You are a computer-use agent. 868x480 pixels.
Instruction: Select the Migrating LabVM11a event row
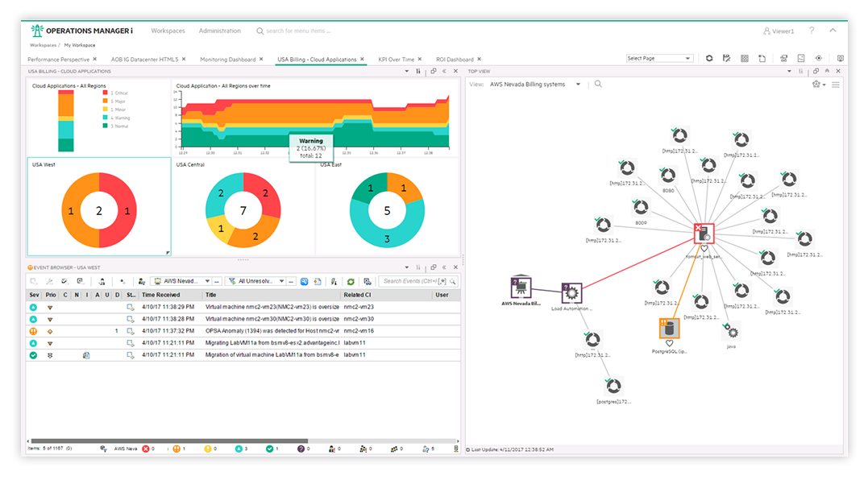coord(243,343)
